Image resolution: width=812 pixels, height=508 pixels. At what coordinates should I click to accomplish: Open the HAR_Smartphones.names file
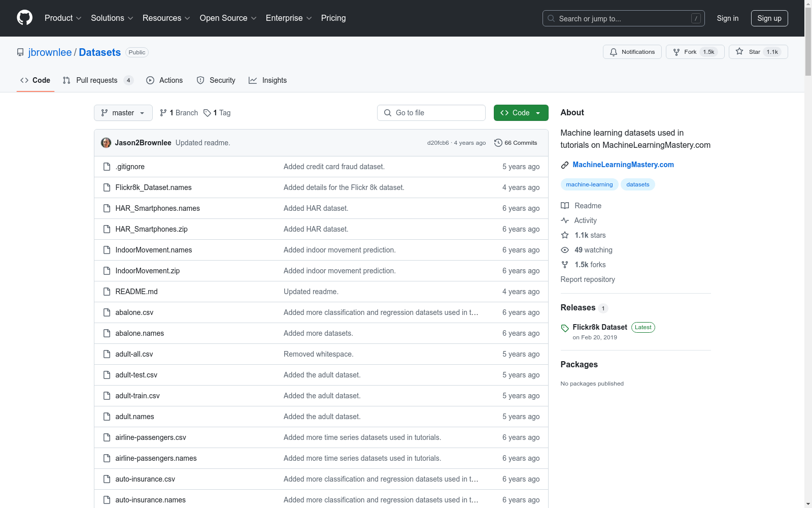tap(157, 208)
